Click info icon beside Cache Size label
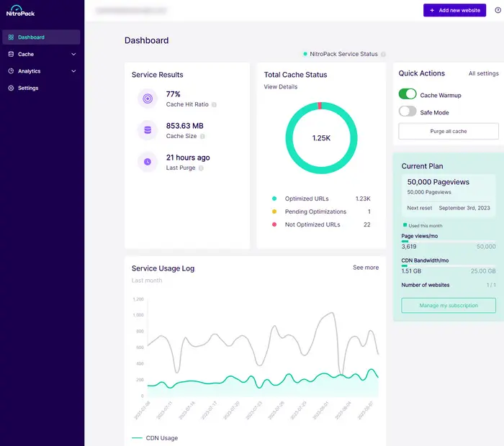The height and width of the screenshot is (446, 504). 201,137
